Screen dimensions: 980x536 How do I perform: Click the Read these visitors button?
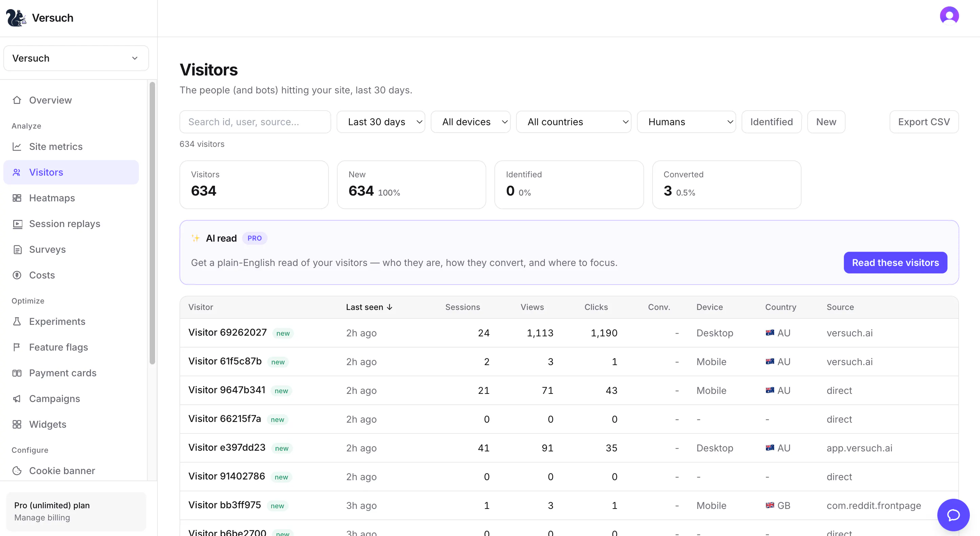[x=895, y=263]
